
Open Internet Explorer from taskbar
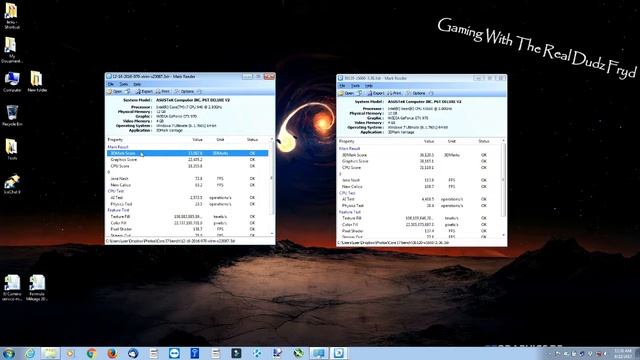pos(29,353)
